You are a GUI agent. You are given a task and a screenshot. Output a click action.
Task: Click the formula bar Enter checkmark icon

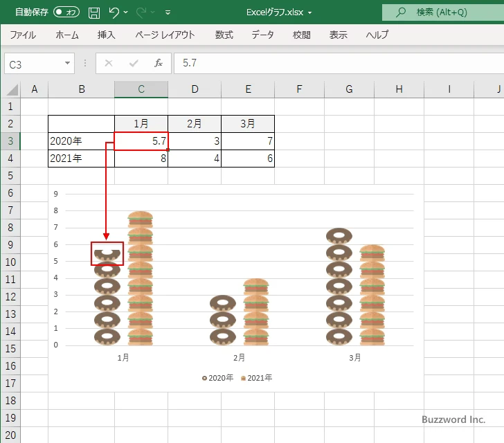point(134,63)
